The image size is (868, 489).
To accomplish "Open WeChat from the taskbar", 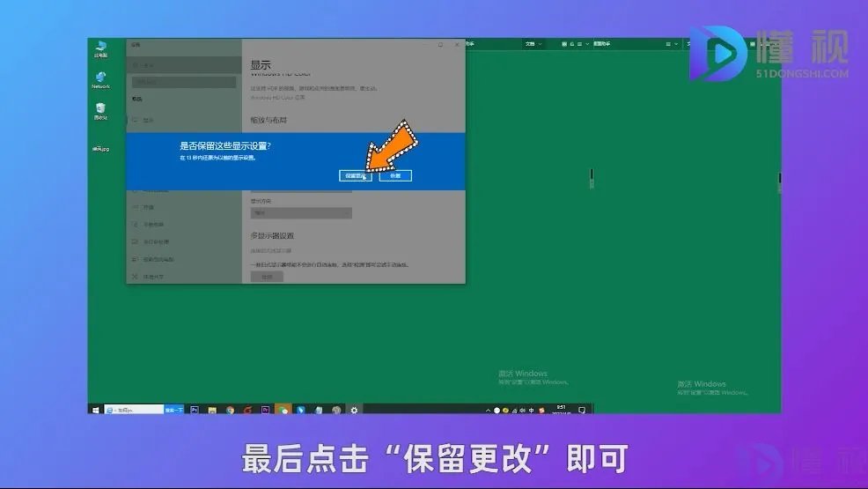I will point(283,410).
